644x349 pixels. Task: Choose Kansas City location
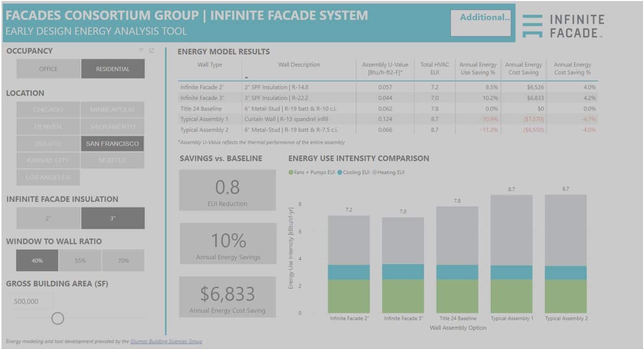click(48, 160)
